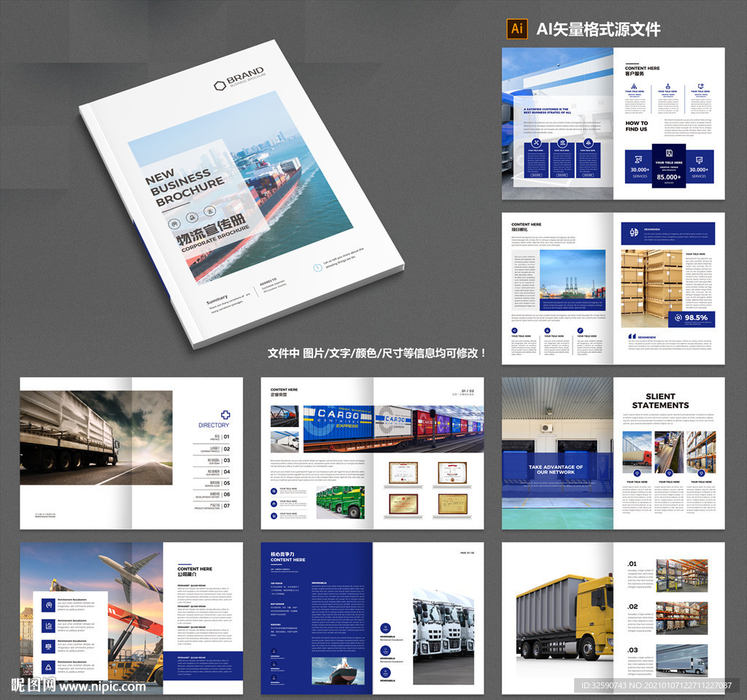The width and height of the screenshot is (747, 700).
Task: Click the top round blue icon beside white trucks
Action: (x=385, y=628)
